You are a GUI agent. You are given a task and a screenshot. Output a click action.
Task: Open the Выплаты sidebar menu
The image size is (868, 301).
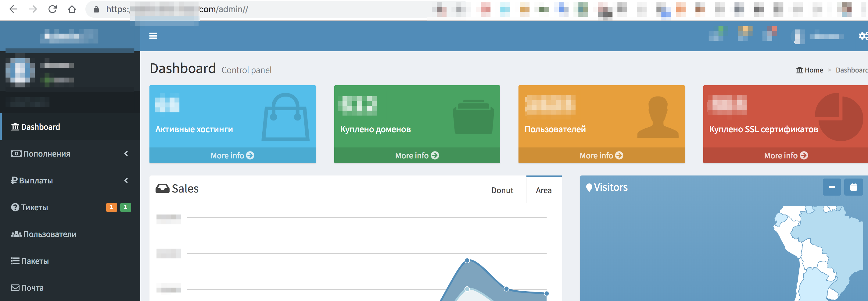(x=70, y=181)
